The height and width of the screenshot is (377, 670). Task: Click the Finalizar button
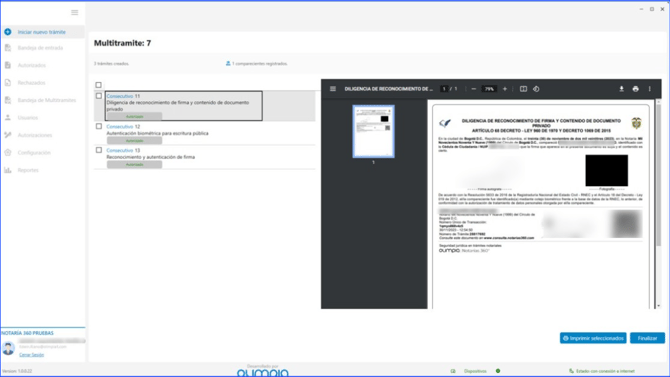coord(647,338)
